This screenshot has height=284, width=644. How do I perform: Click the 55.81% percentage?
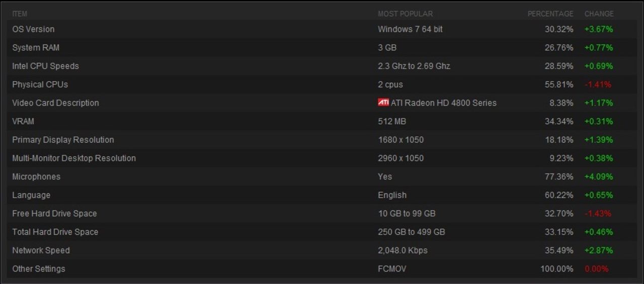[559, 84]
